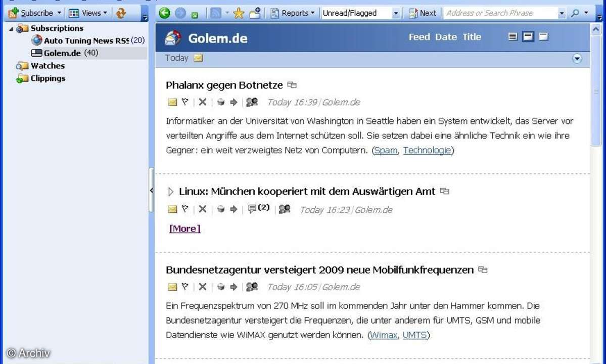The width and height of the screenshot is (606, 364).
Task: Switch to full-article view icon
Action: tap(543, 37)
